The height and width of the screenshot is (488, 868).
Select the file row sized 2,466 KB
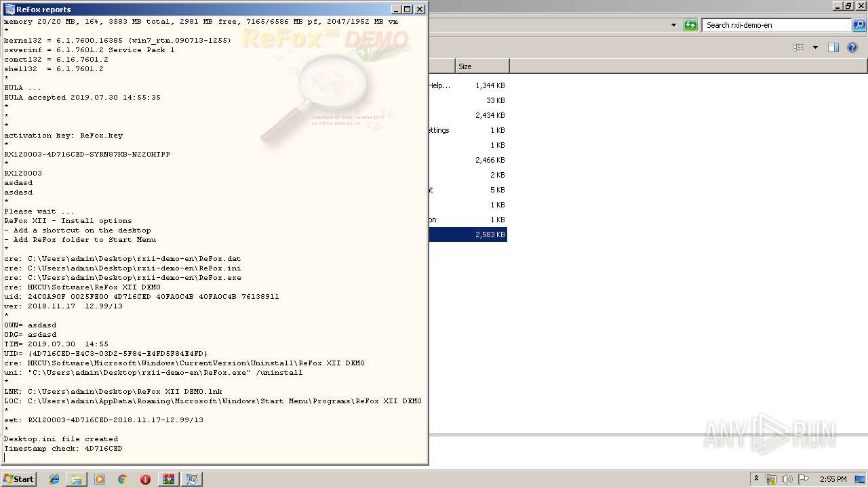coord(468,160)
